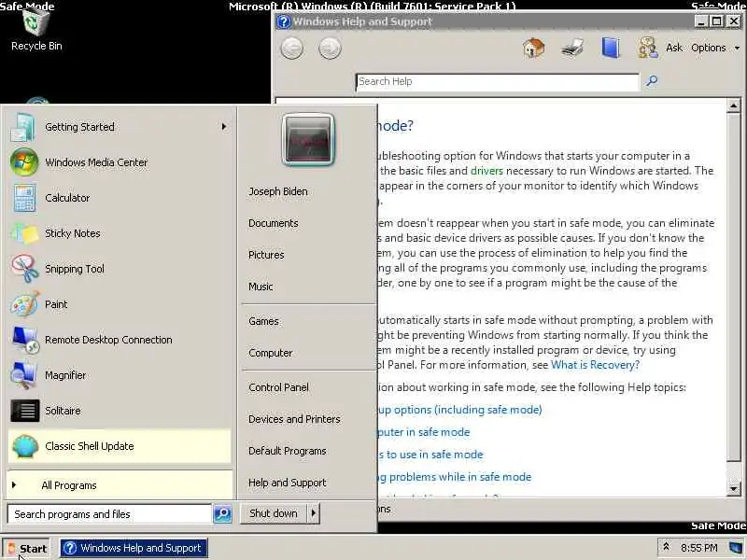Screen dimensions: 747x560
Task: Click Search programs and files box
Action: point(109,514)
